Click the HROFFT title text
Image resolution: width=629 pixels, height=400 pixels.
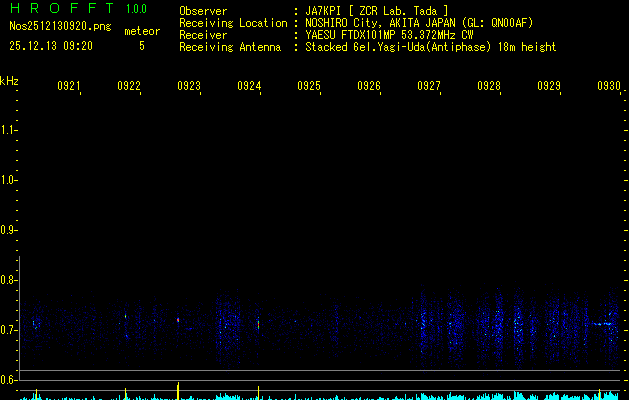pyautogui.click(x=60, y=9)
